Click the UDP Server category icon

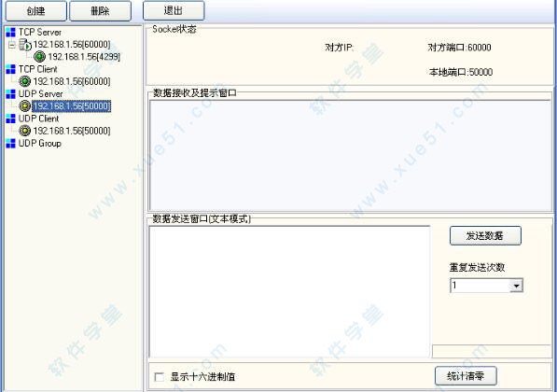pos(10,94)
